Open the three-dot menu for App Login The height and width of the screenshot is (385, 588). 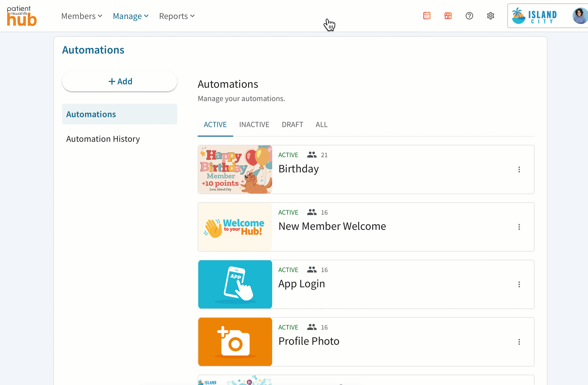pyautogui.click(x=519, y=284)
